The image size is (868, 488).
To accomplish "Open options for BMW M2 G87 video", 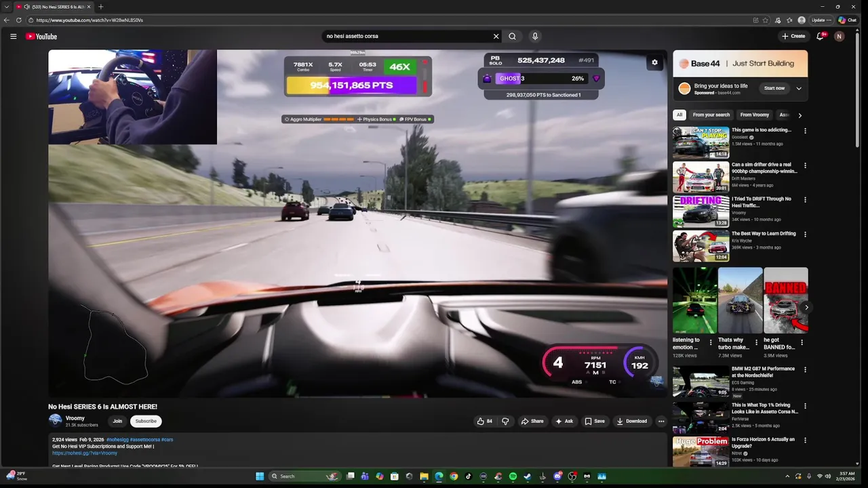I will pos(805,370).
